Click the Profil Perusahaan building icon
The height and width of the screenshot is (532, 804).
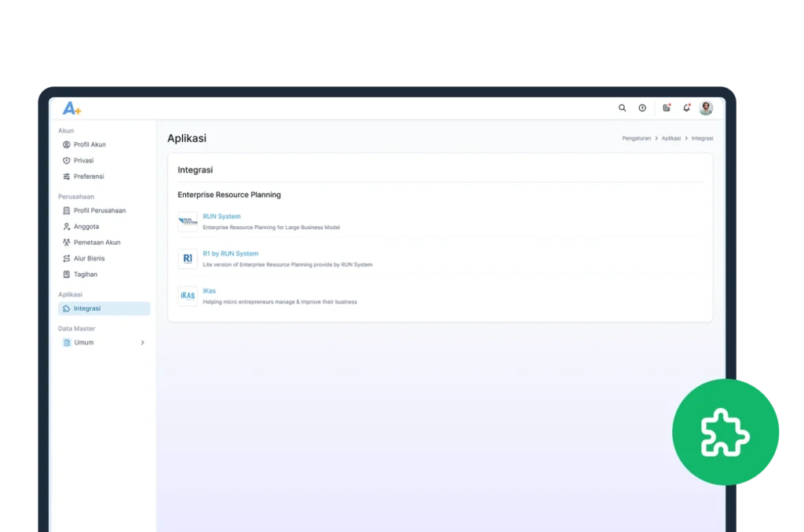[x=66, y=210]
